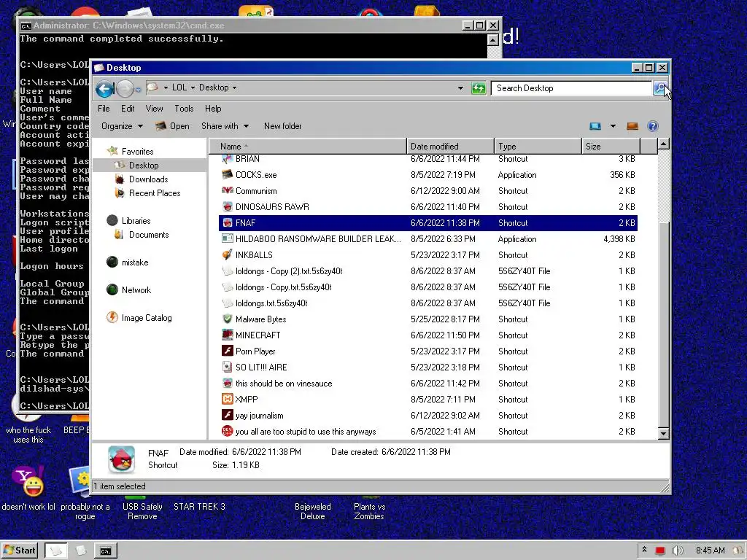Select the INKBALLS shortcut icon

pos(228,254)
